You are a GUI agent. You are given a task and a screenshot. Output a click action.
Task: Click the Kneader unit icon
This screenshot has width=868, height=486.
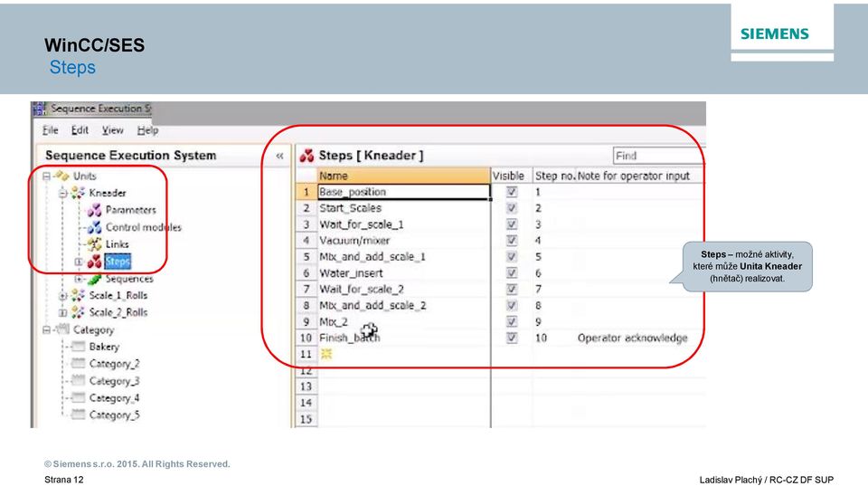(x=78, y=192)
